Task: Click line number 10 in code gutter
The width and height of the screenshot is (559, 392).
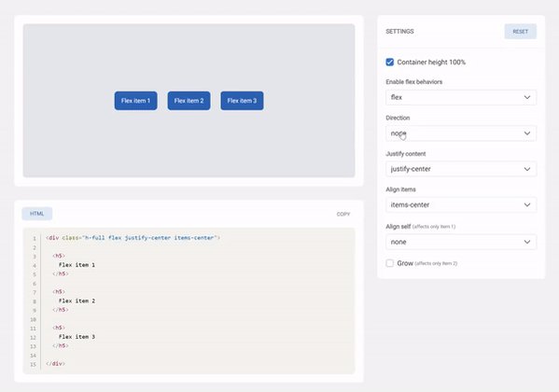Action: coord(34,319)
